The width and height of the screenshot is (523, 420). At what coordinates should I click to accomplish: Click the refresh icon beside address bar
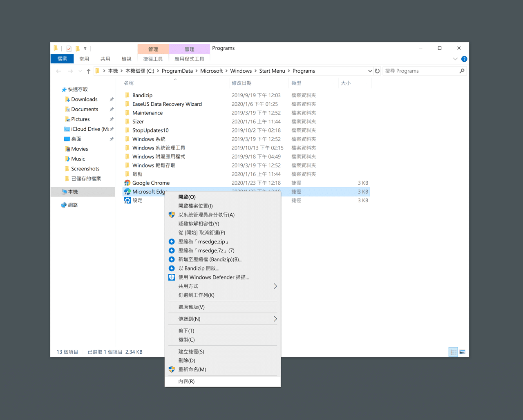(x=377, y=71)
